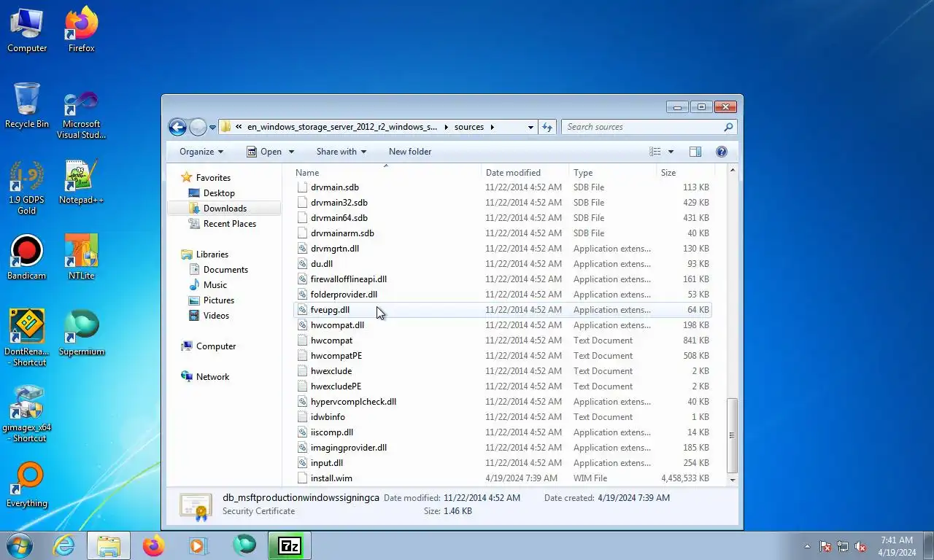This screenshot has height=560, width=934.
Task: Select the Notepad++ desktop shortcut
Action: pos(82,182)
